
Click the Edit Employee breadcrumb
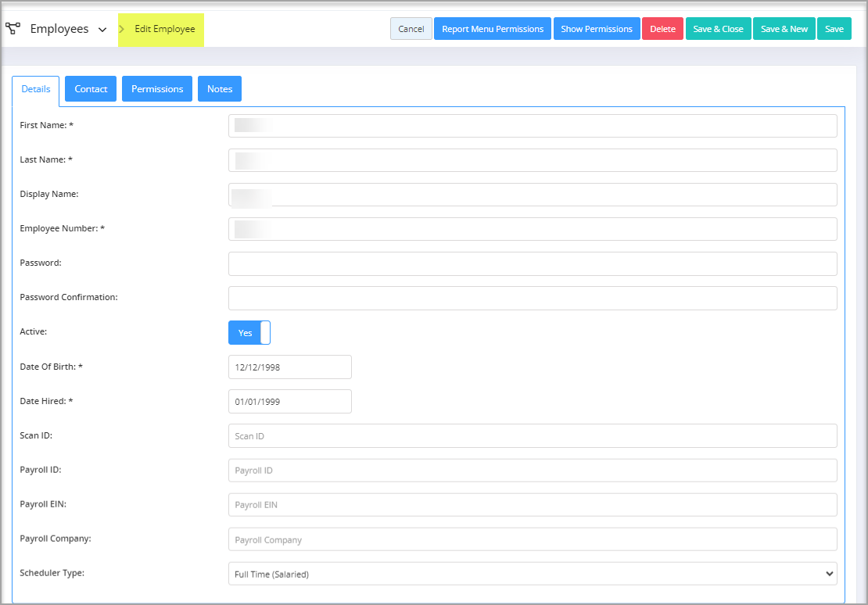164,29
